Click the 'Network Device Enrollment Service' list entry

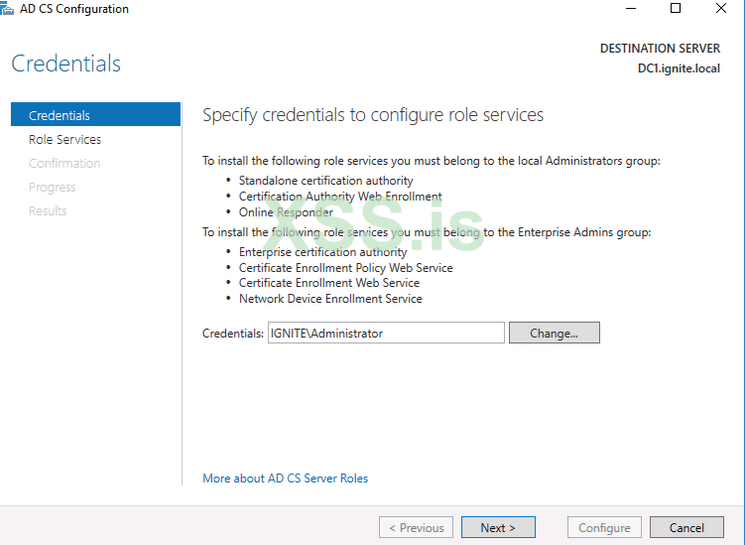[330, 298]
